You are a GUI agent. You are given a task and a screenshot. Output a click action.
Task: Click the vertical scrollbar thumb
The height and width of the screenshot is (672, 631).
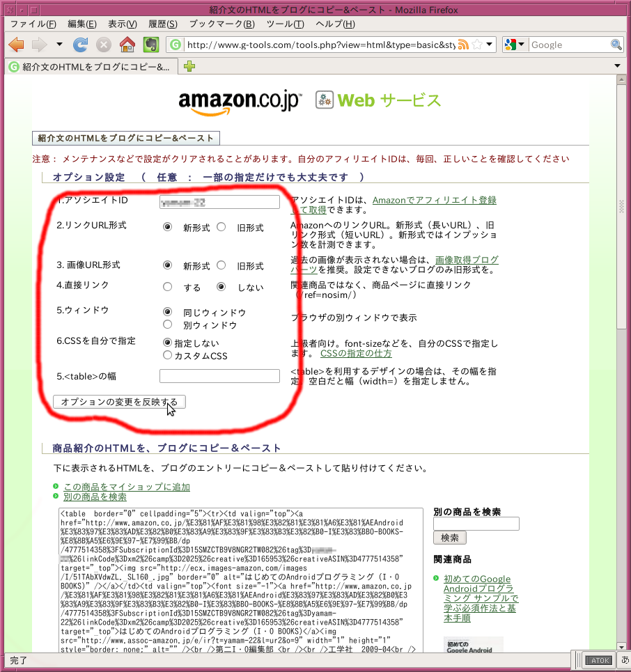pyautogui.click(x=621, y=207)
